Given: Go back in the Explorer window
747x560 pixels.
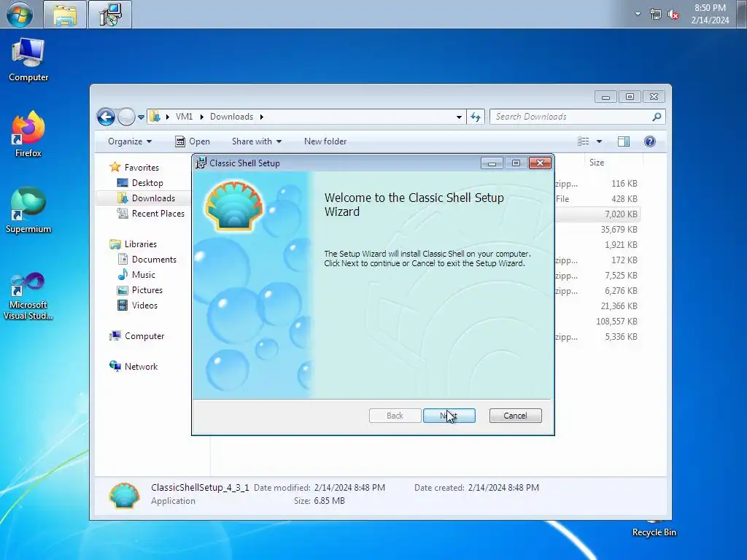Looking at the screenshot, I should tap(106, 117).
